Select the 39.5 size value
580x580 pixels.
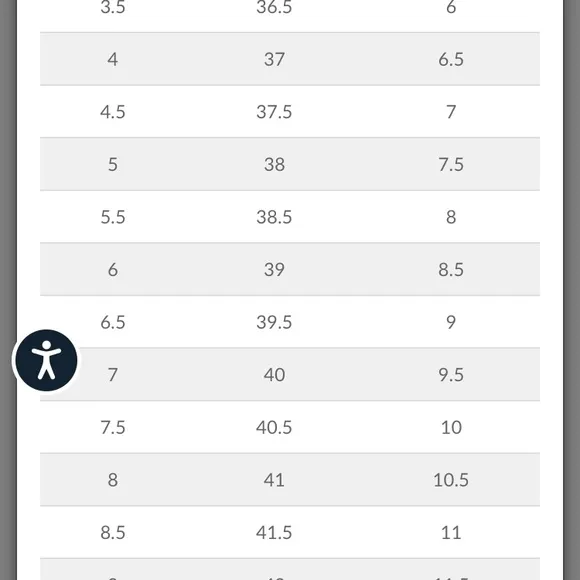click(274, 322)
